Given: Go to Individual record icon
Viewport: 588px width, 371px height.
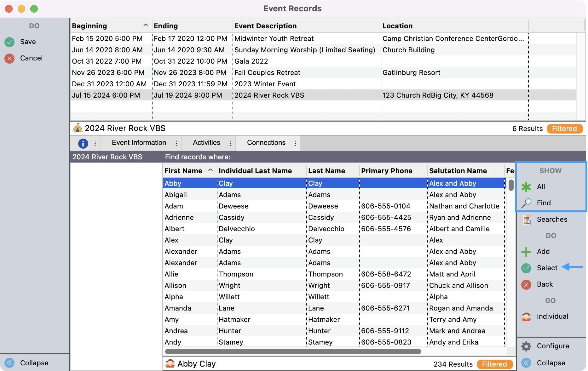Looking at the screenshot, I should click(x=526, y=317).
